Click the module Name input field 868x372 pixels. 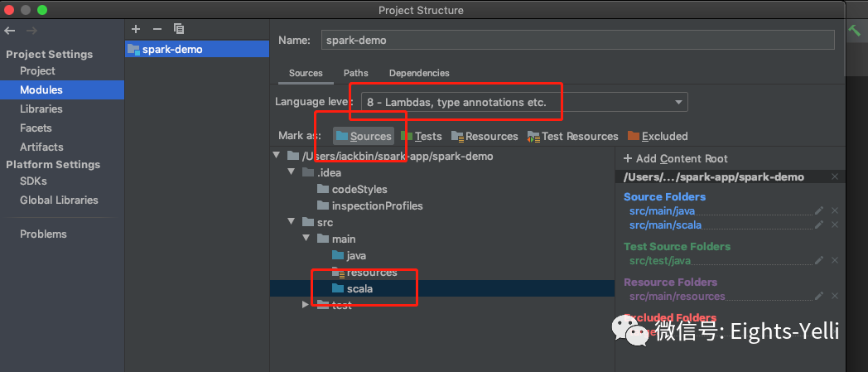click(x=578, y=40)
